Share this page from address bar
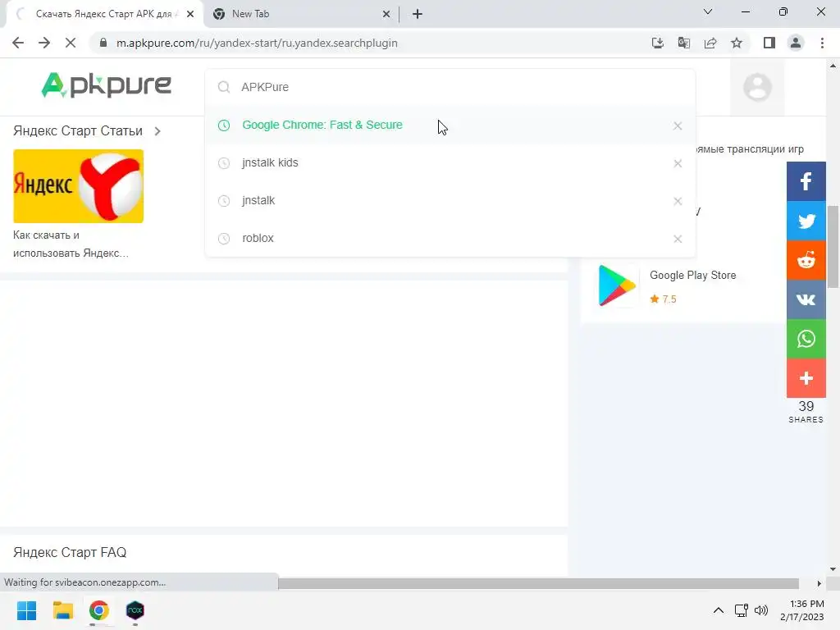This screenshot has width=840, height=630. click(710, 43)
